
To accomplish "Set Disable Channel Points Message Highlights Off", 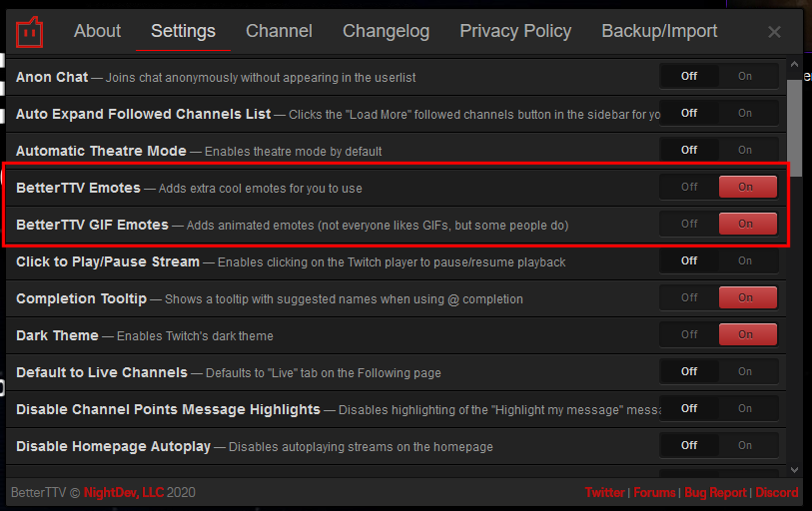I will point(689,408).
